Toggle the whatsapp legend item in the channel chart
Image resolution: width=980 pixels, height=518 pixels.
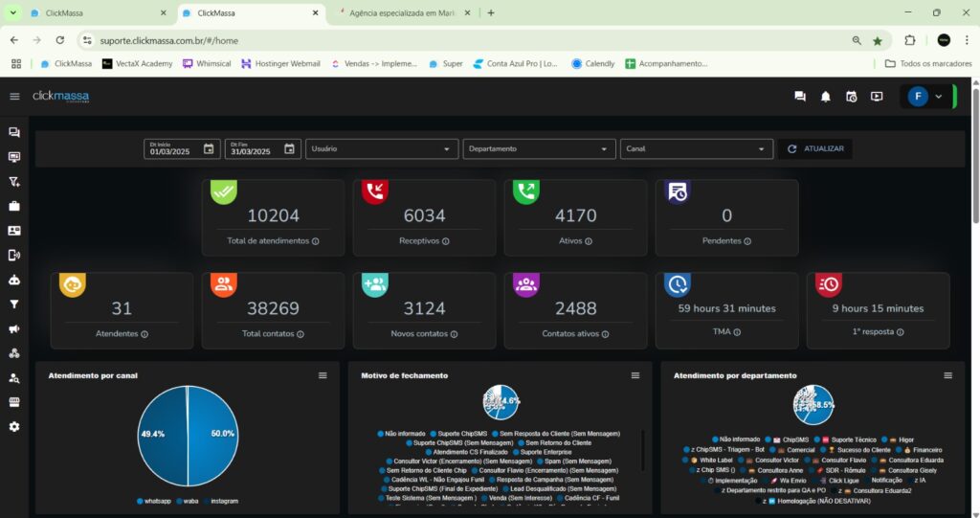(x=156, y=501)
